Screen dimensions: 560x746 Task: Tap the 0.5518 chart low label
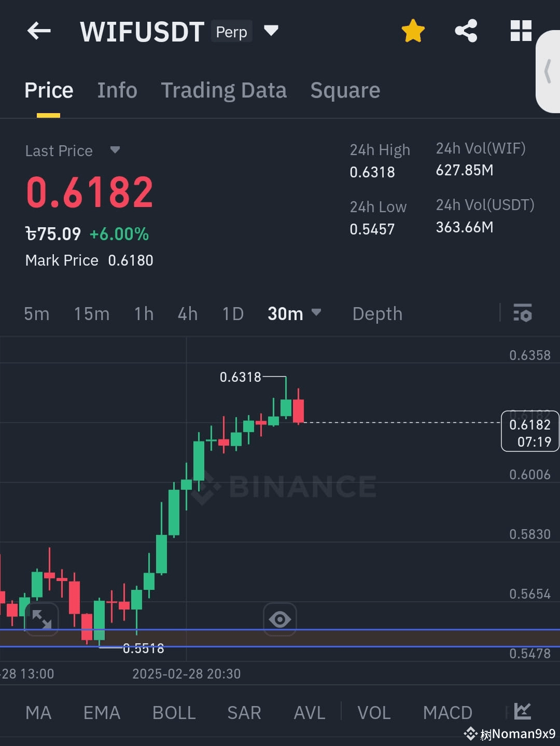[144, 648]
